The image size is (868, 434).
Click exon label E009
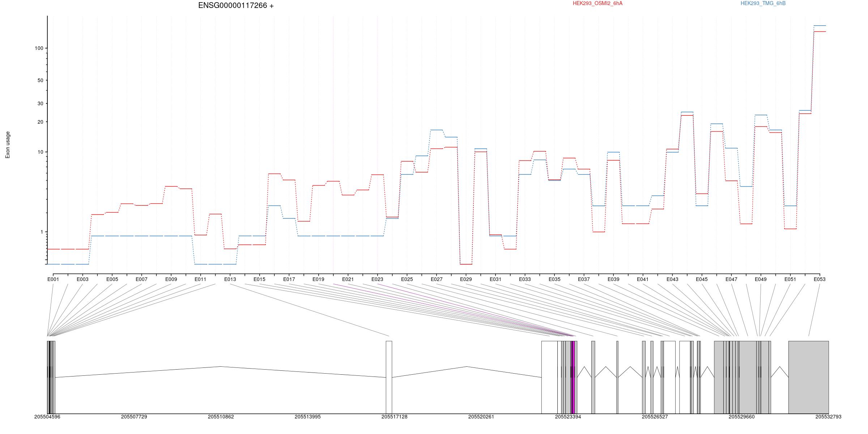point(171,279)
